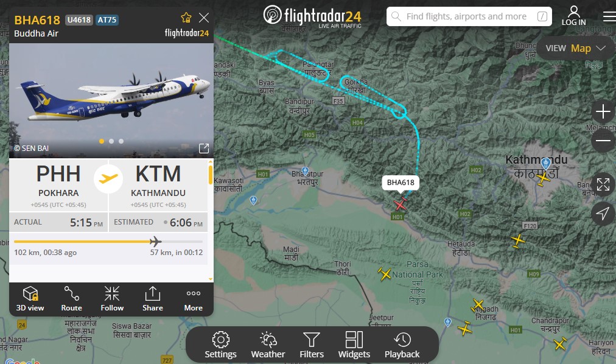Open the Weather layers panel

[x=268, y=345]
